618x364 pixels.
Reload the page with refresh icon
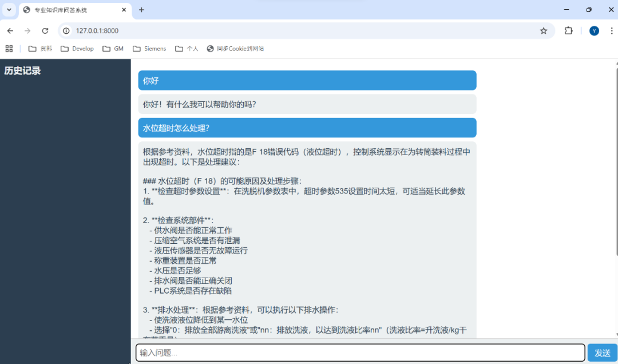tap(45, 31)
